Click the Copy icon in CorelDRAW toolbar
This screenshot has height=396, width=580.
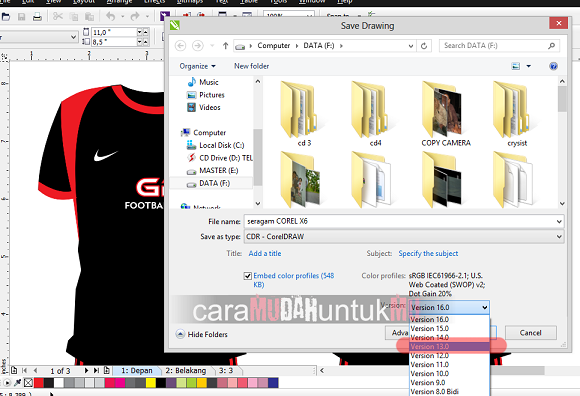click(x=74, y=17)
